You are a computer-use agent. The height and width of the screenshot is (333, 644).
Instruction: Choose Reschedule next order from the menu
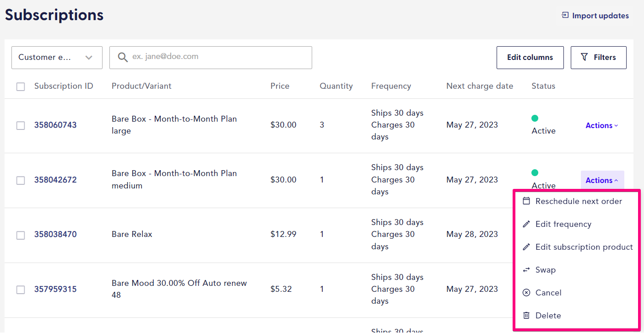(x=579, y=201)
